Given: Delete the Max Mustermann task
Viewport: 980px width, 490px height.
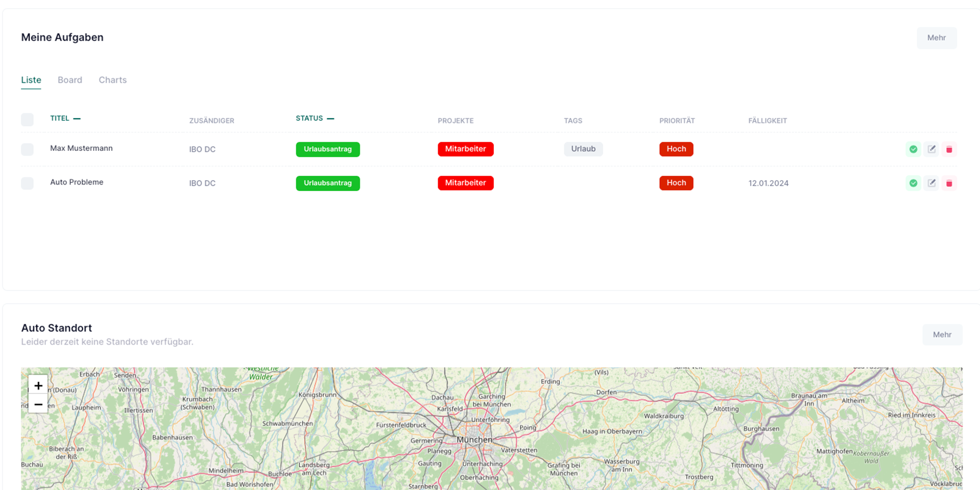Looking at the screenshot, I should point(949,149).
